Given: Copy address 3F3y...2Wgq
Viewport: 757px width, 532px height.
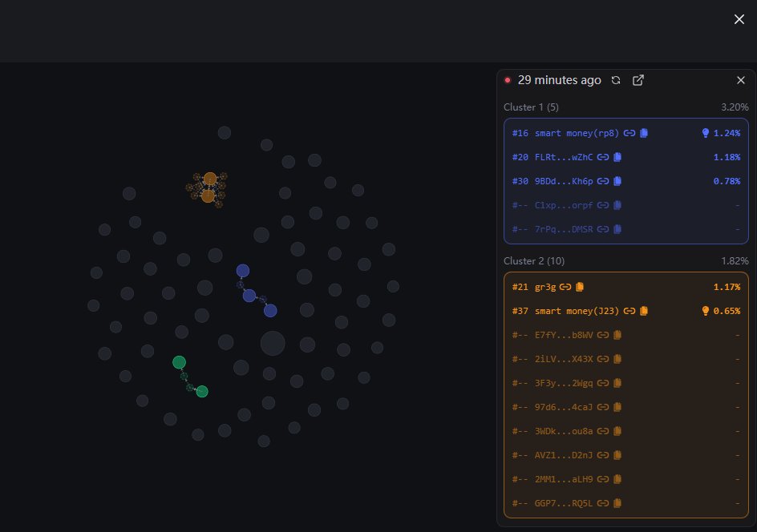Looking at the screenshot, I should point(617,384).
